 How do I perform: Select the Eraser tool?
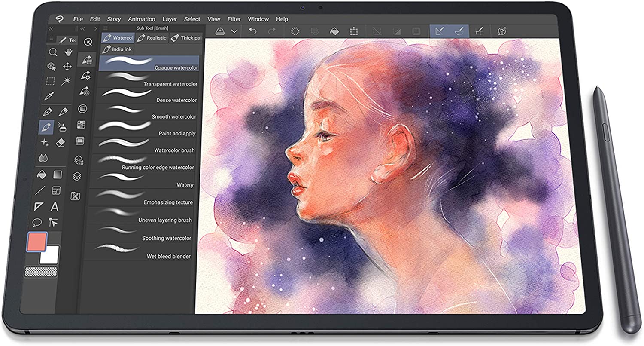[61, 142]
